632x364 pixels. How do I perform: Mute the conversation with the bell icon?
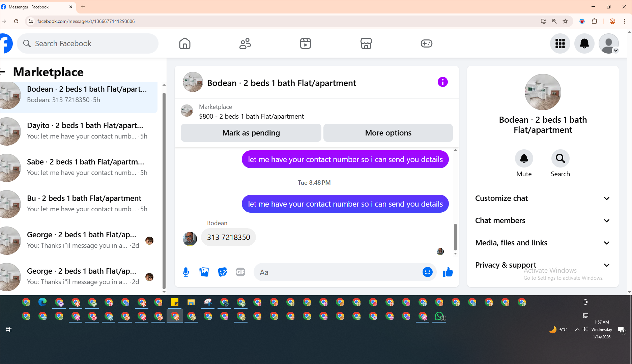click(x=524, y=158)
